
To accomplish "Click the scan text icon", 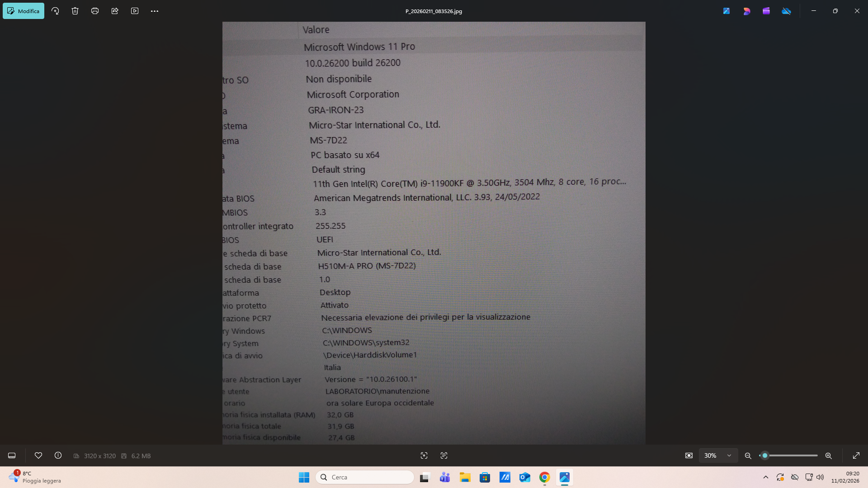I will pyautogui.click(x=444, y=455).
